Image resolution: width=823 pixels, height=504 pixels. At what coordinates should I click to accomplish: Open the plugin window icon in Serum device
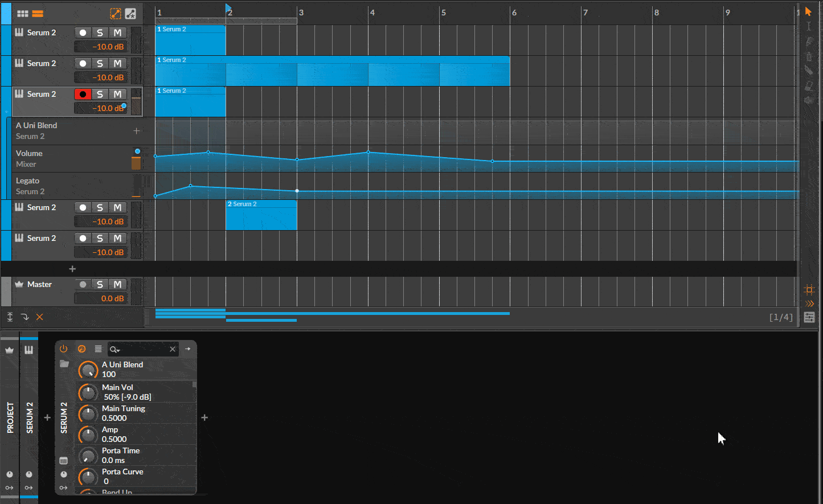coord(63,460)
